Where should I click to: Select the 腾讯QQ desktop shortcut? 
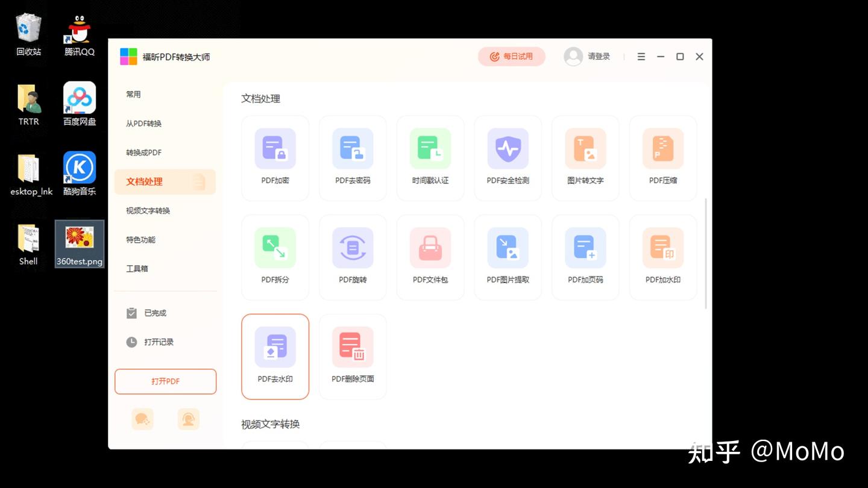click(x=80, y=36)
